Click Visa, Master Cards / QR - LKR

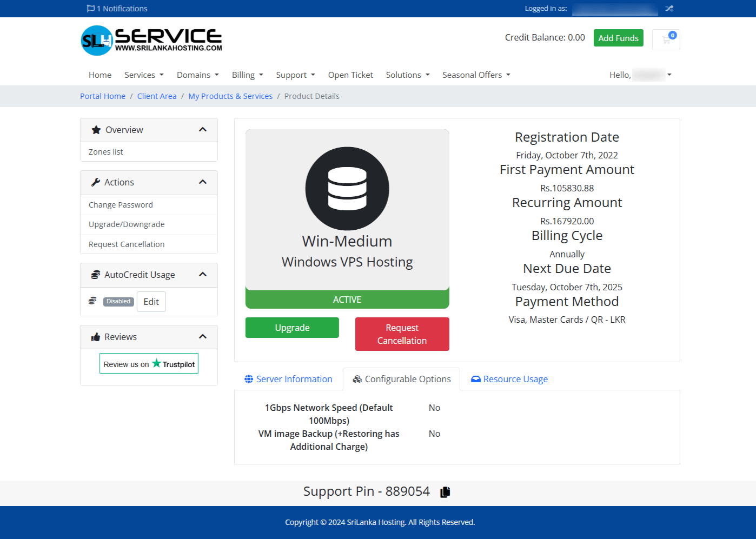[567, 320]
